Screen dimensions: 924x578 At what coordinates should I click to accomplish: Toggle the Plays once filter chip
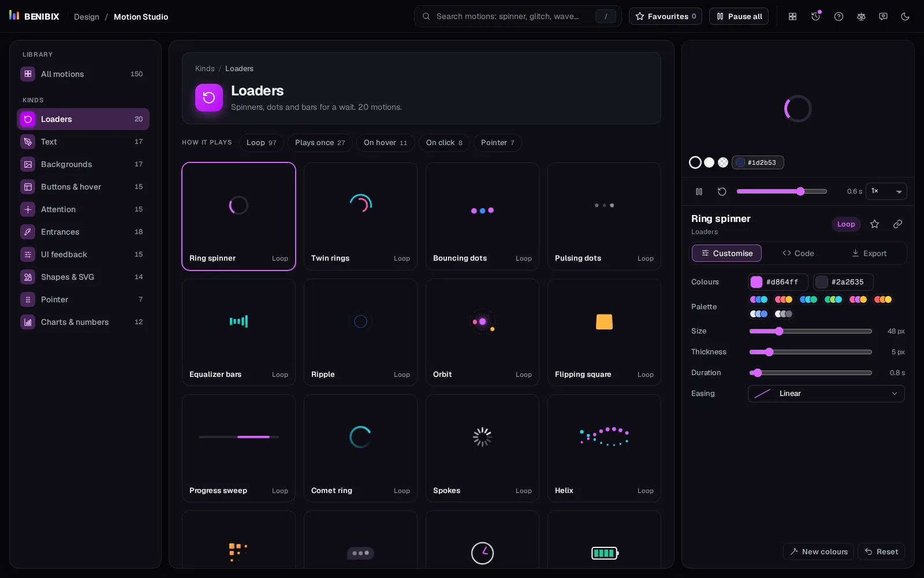pos(320,143)
